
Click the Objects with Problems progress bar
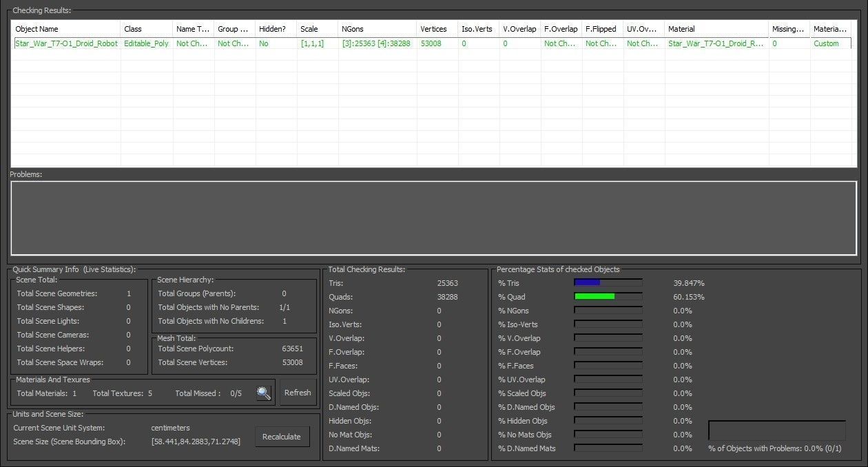[x=777, y=430]
